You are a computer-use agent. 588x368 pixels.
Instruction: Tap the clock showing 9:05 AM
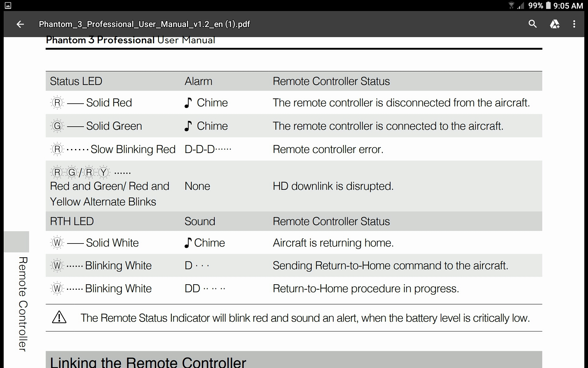click(x=568, y=6)
